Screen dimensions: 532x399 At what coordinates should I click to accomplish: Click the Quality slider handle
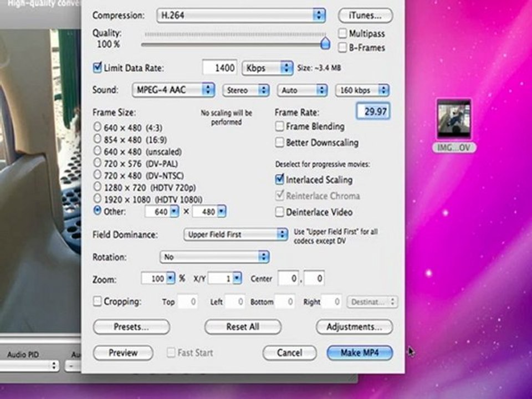pos(325,43)
